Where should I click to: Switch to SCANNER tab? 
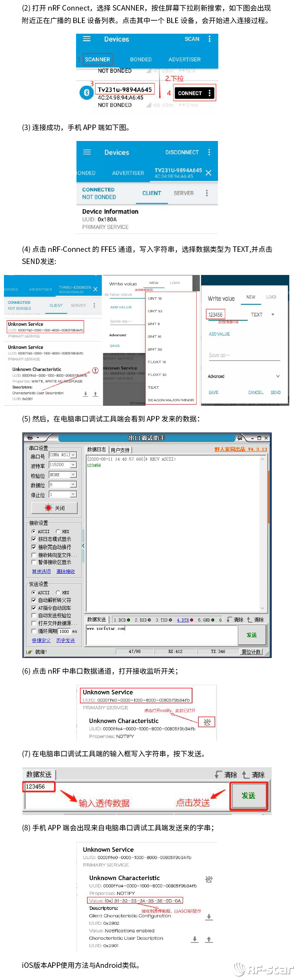click(x=98, y=60)
